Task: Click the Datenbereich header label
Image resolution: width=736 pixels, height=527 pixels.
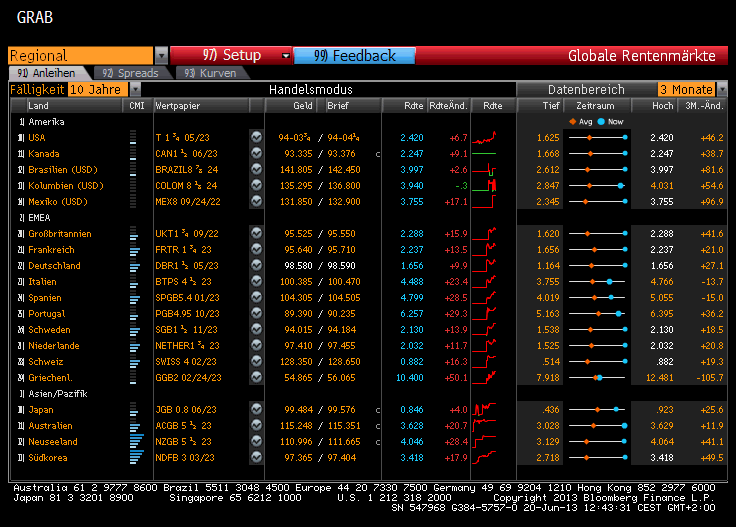Action: coord(586,89)
